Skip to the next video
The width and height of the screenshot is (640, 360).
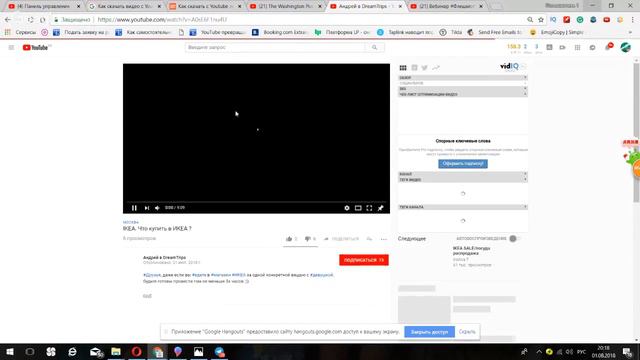tap(147, 208)
